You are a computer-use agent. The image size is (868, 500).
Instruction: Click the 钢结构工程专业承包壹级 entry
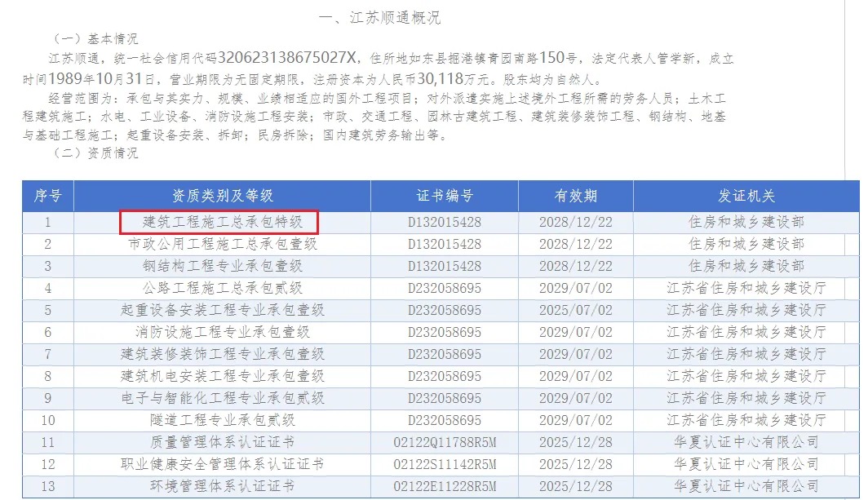pyautogui.click(x=222, y=266)
